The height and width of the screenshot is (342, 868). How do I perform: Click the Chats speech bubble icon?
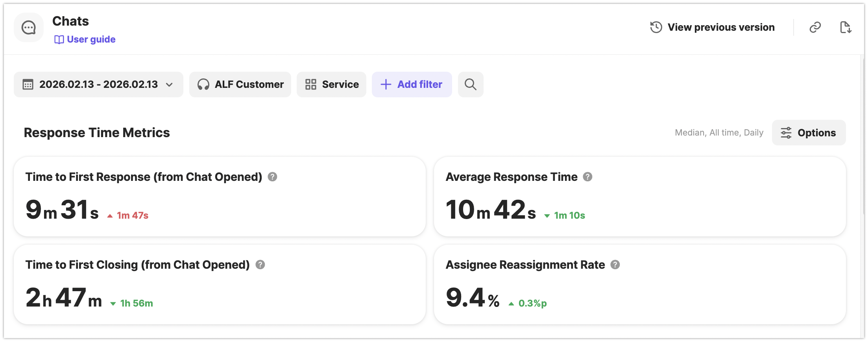tap(29, 28)
